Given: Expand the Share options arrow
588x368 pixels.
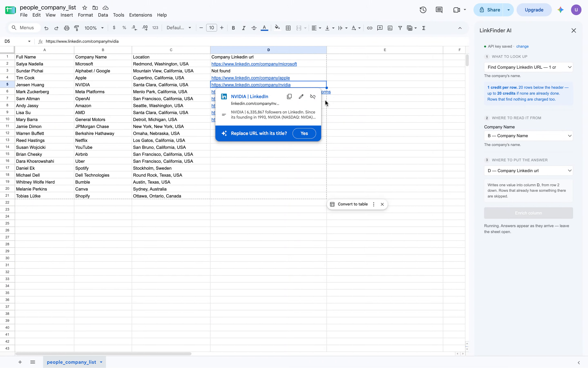Looking at the screenshot, I should tap(508, 10).
